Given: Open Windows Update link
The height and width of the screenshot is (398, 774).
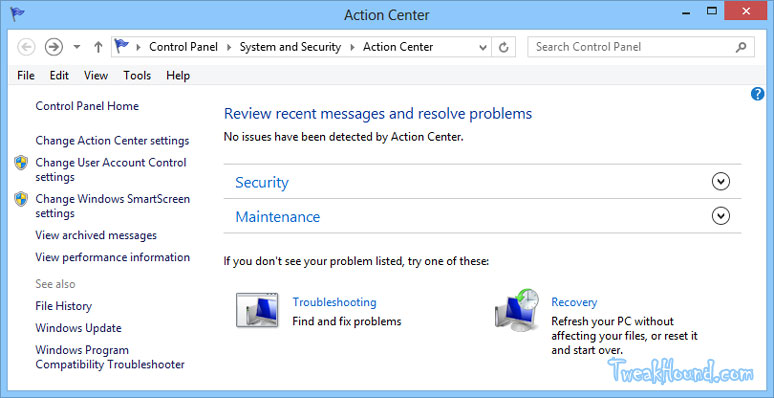Looking at the screenshot, I should 78,328.
